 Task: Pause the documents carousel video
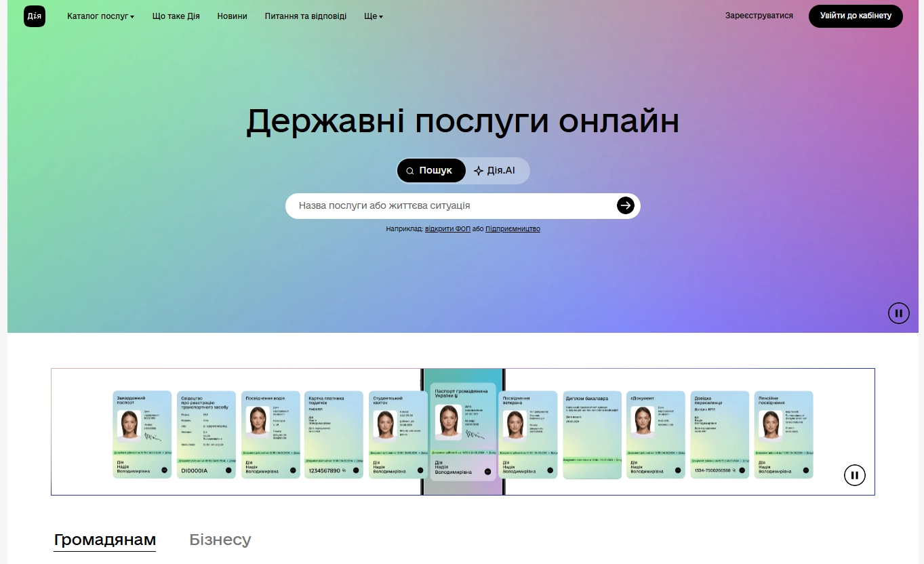coord(855,475)
